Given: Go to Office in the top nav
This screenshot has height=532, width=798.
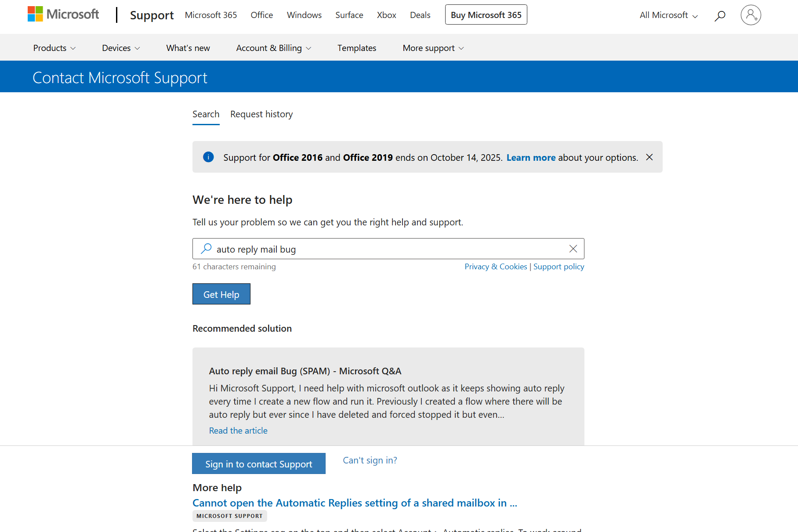Looking at the screenshot, I should pos(262,15).
